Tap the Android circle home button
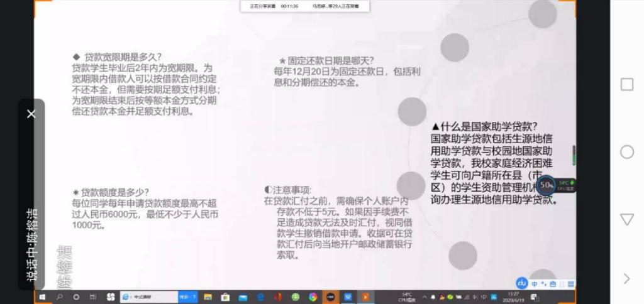This screenshot has height=304, width=644. 627,151
